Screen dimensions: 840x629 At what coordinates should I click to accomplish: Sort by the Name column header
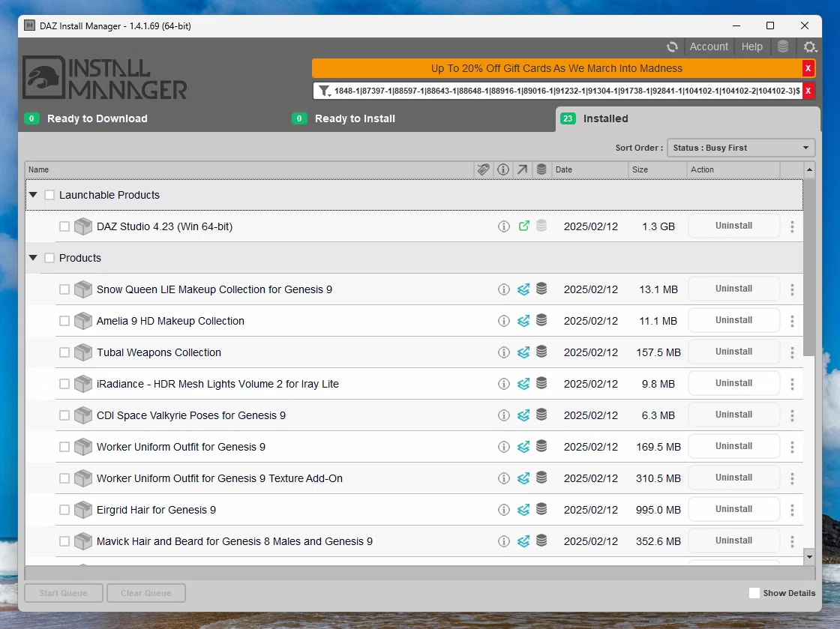click(x=249, y=169)
